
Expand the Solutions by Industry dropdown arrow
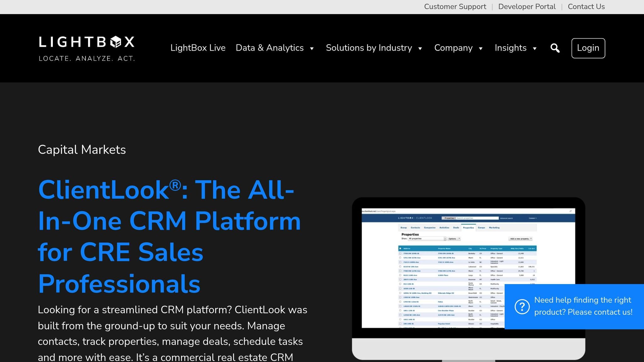pos(420,48)
